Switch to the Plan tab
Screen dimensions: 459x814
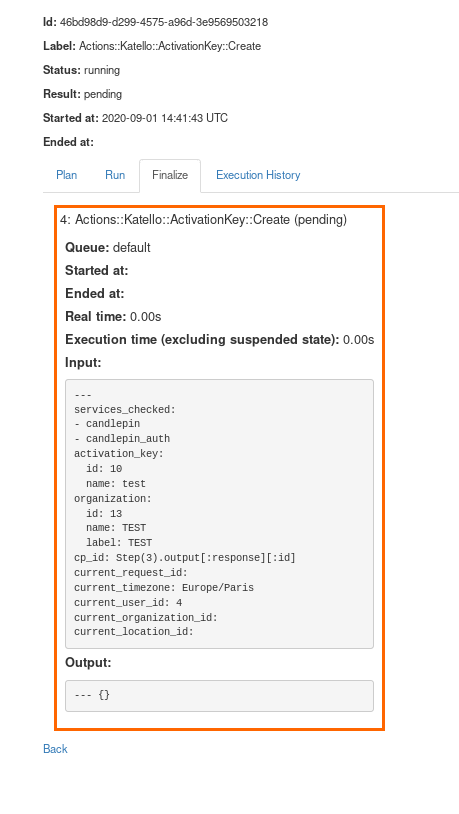click(x=66, y=175)
